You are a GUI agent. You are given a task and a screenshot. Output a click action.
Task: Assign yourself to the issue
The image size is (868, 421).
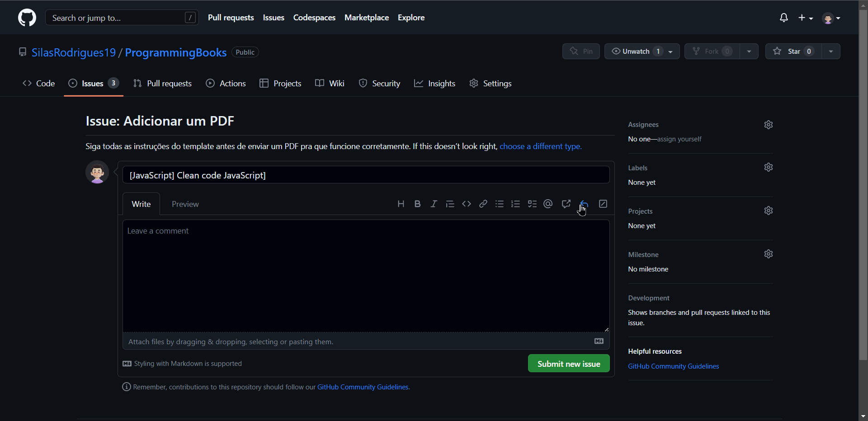pyautogui.click(x=679, y=139)
